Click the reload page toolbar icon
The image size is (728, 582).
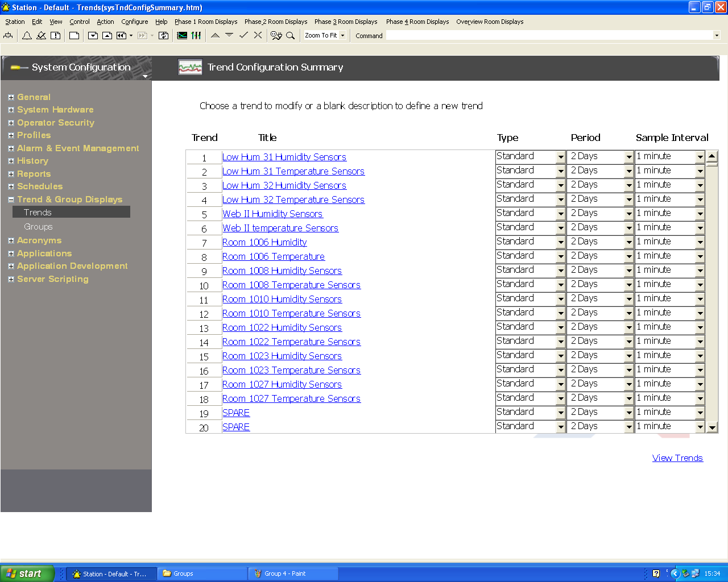(x=164, y=35)
